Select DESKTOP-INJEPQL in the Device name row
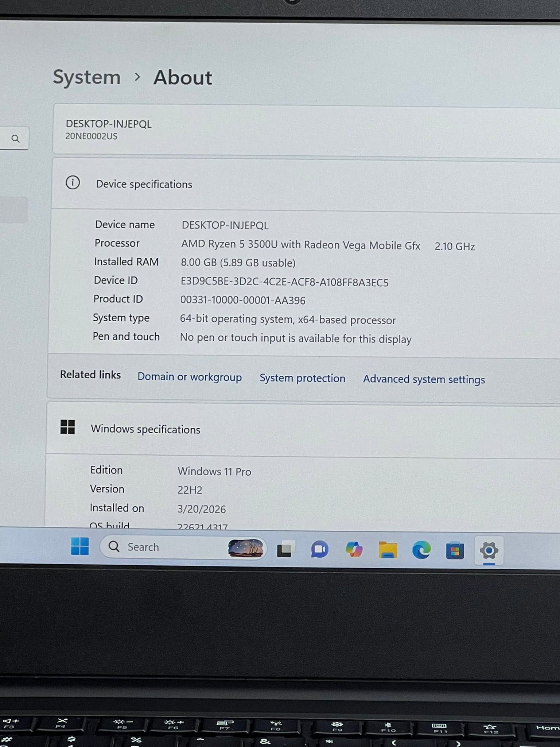Image resolution: width=560 pixels, height=747 pixels. 225,225
